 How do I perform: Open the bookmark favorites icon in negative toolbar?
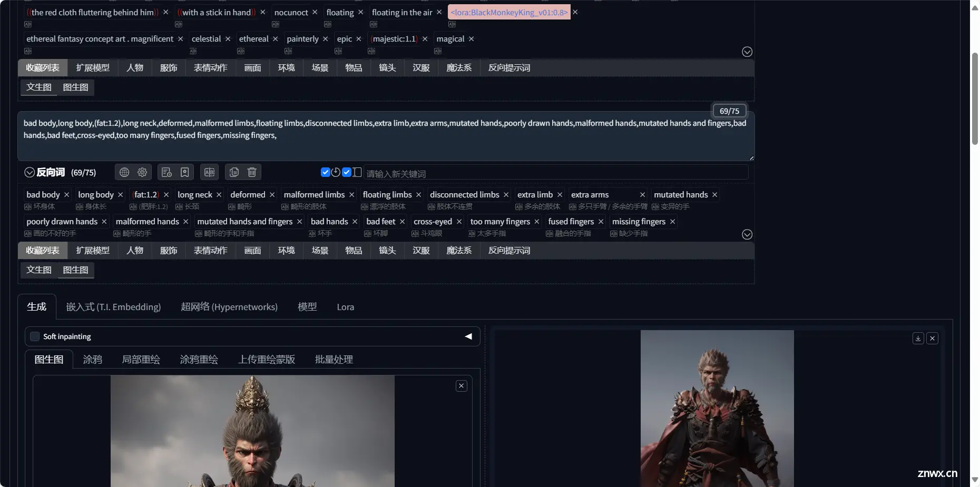(184, 172)
